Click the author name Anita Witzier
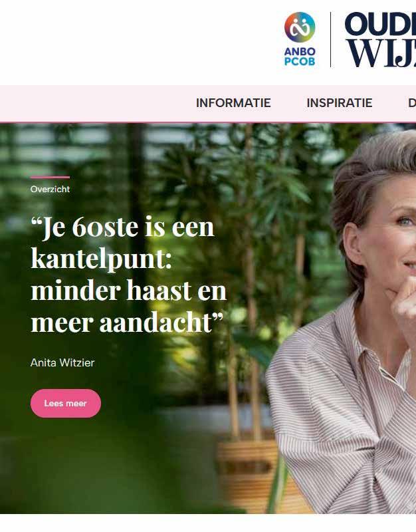 tap(62, 362)
